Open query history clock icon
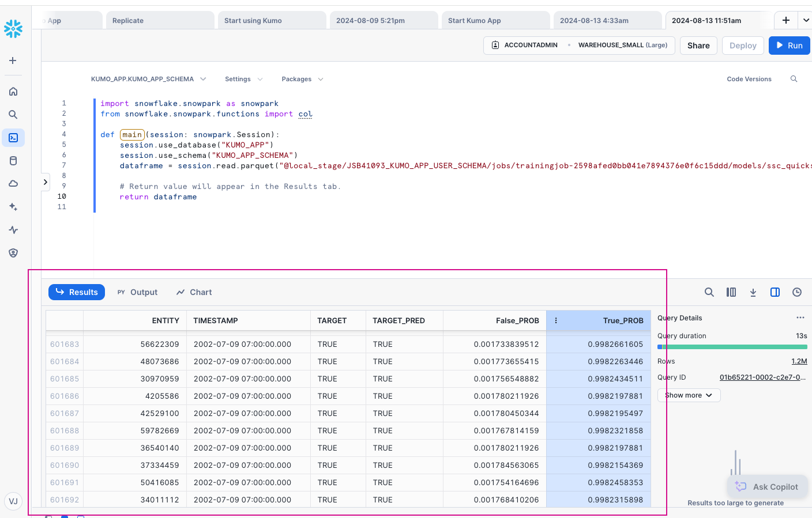Screen dimensions: 812x518 [797, 292]
